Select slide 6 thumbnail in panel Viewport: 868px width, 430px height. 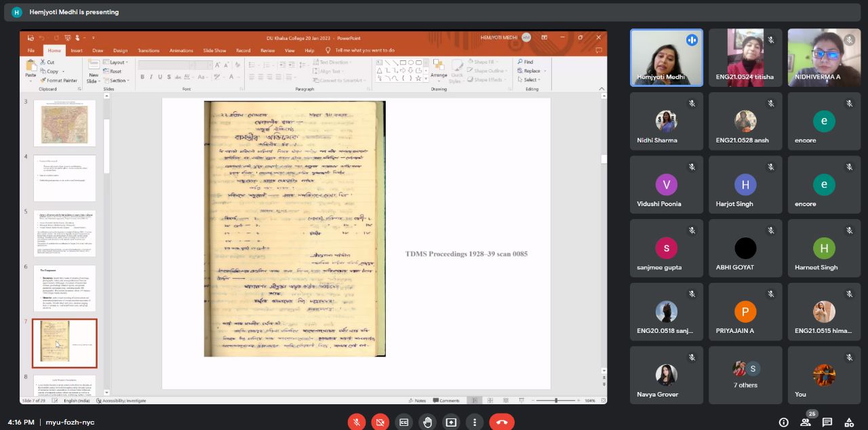[64, 288]
